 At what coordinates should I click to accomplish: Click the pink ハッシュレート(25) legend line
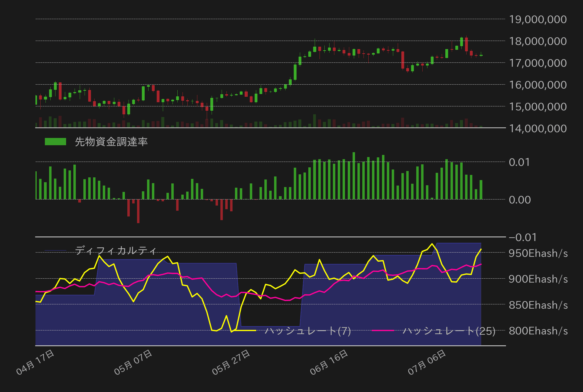[383, 330]
